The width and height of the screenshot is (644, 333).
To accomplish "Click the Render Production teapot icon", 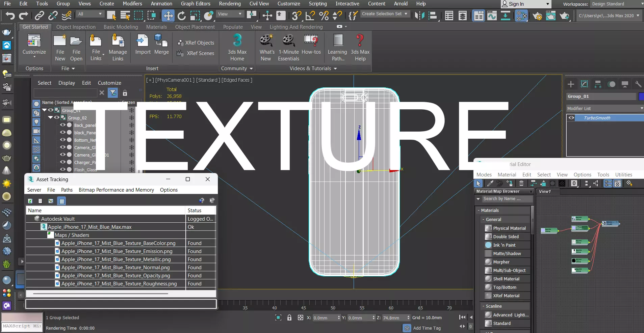I will 564,16.
